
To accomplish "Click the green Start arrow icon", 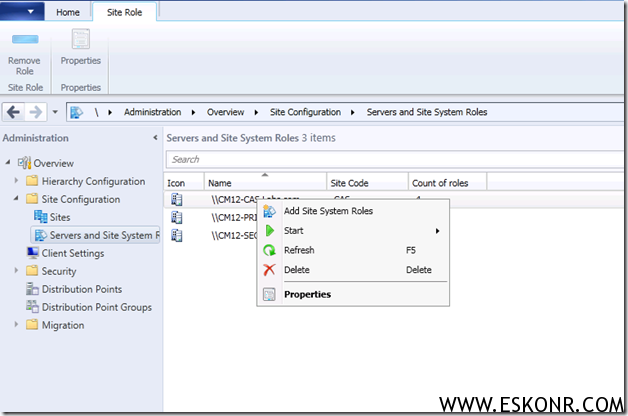I will (270, 231).
